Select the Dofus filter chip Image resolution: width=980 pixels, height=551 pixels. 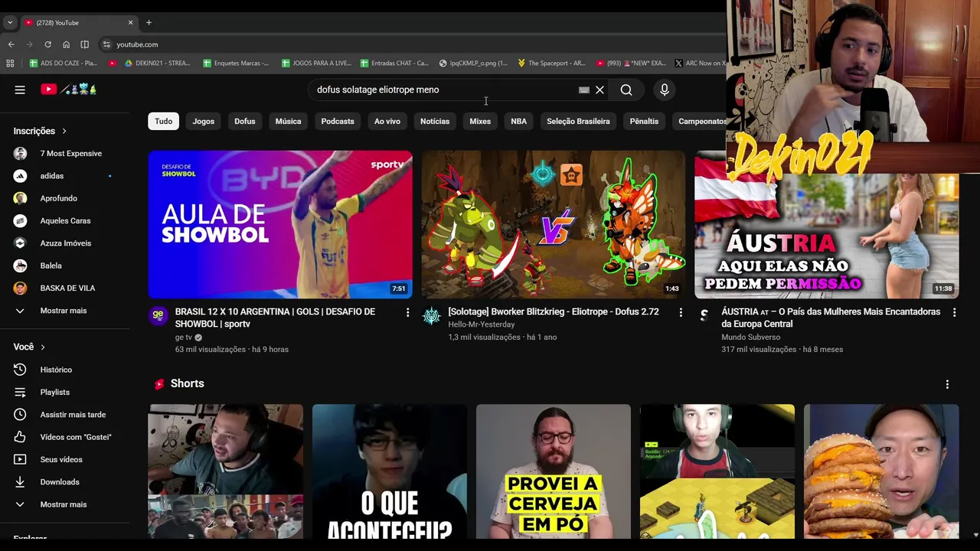click(245, 121)
